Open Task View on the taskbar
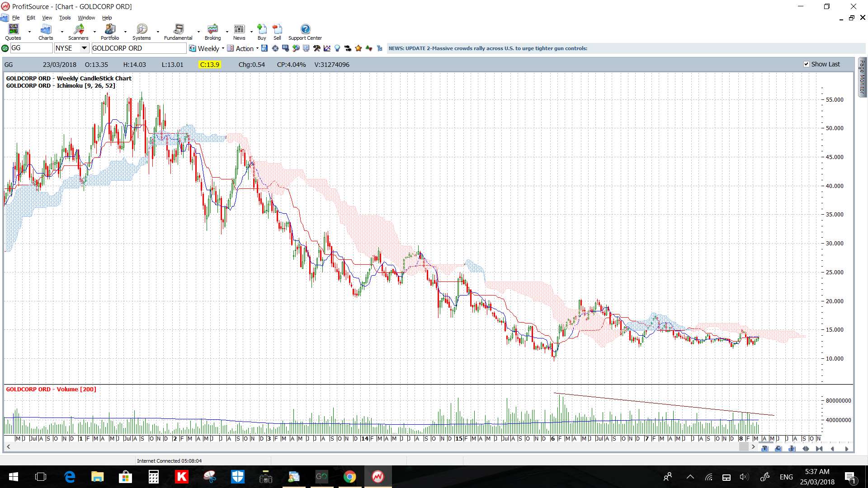The image size is (868, 488). [x=41, y=477]
